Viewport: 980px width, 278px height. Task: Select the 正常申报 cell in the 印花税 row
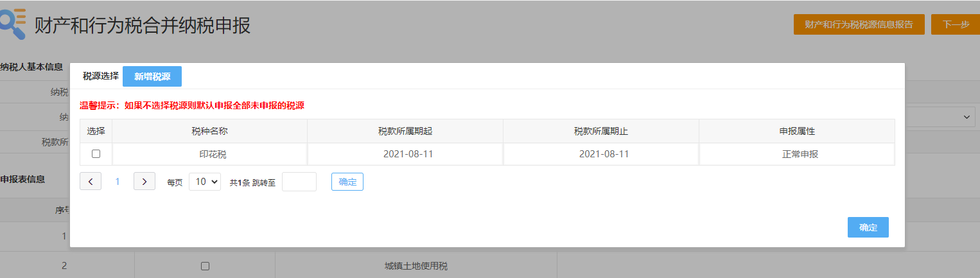796,154
